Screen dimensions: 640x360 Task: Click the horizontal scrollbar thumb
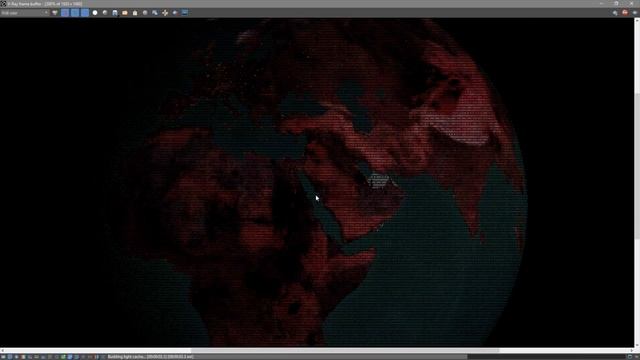[345, 350]
